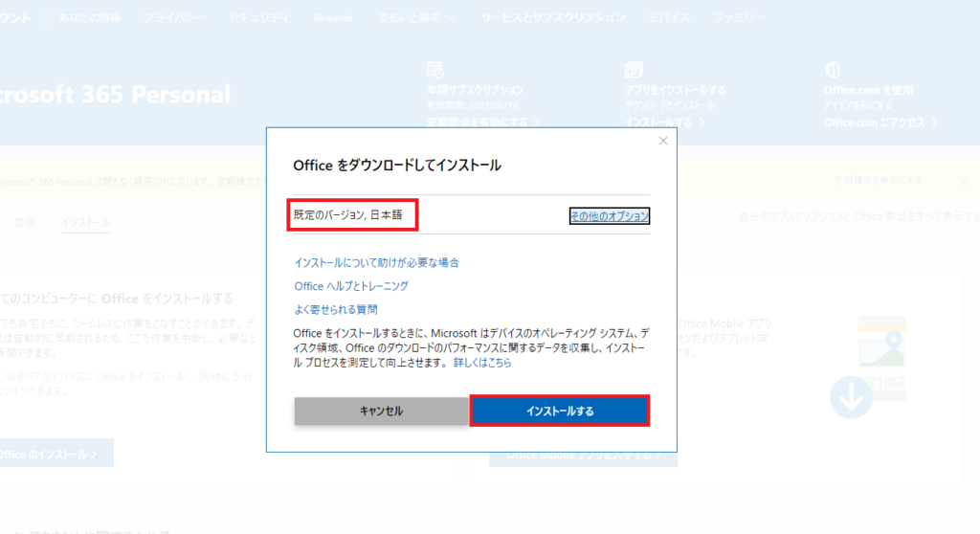Click the インストールする button in the dialog

pyautogui.click(x=559, y=411)
